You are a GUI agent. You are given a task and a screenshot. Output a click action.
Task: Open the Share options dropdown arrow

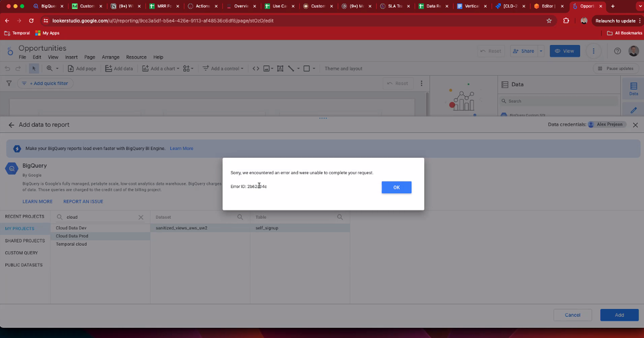[x=541, y=51]
